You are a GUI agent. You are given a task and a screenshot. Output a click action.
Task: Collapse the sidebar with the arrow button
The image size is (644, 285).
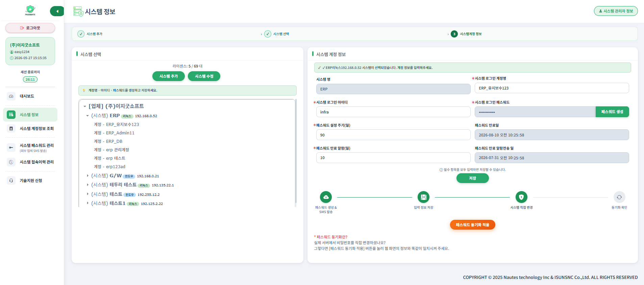click(57, 11)
